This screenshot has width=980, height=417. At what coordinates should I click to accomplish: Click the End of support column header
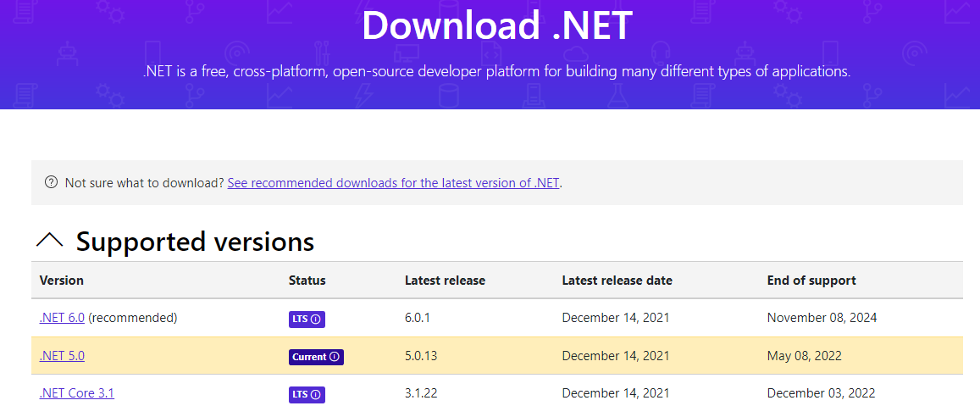pos(811,280)
